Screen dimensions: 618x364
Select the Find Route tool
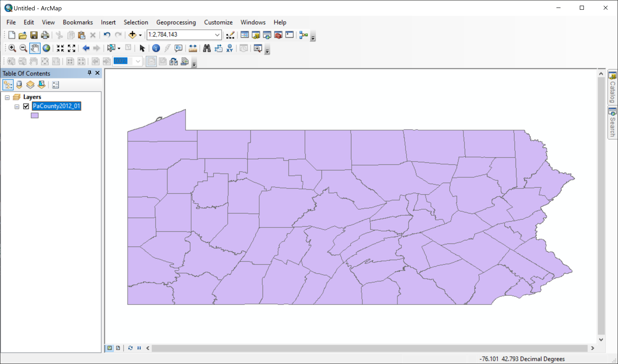tap(218, 48)
